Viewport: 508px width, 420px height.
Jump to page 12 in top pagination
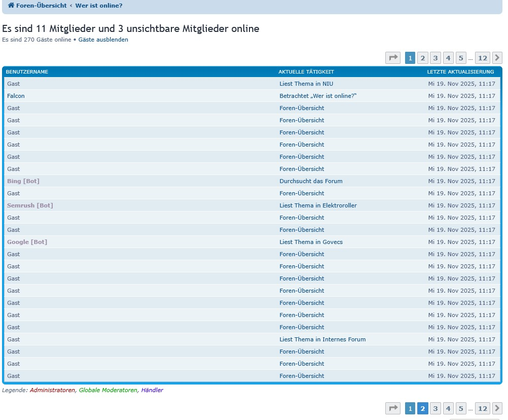point(482,58)
